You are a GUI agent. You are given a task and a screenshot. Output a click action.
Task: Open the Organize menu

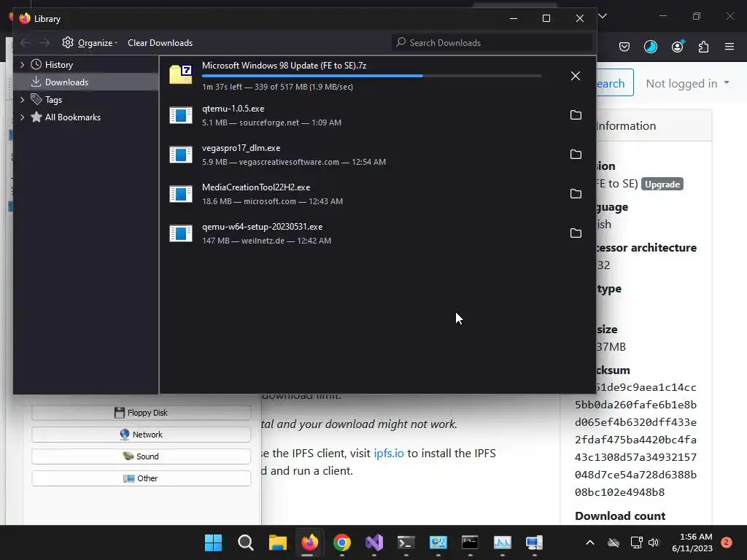[x=90, y=43]
